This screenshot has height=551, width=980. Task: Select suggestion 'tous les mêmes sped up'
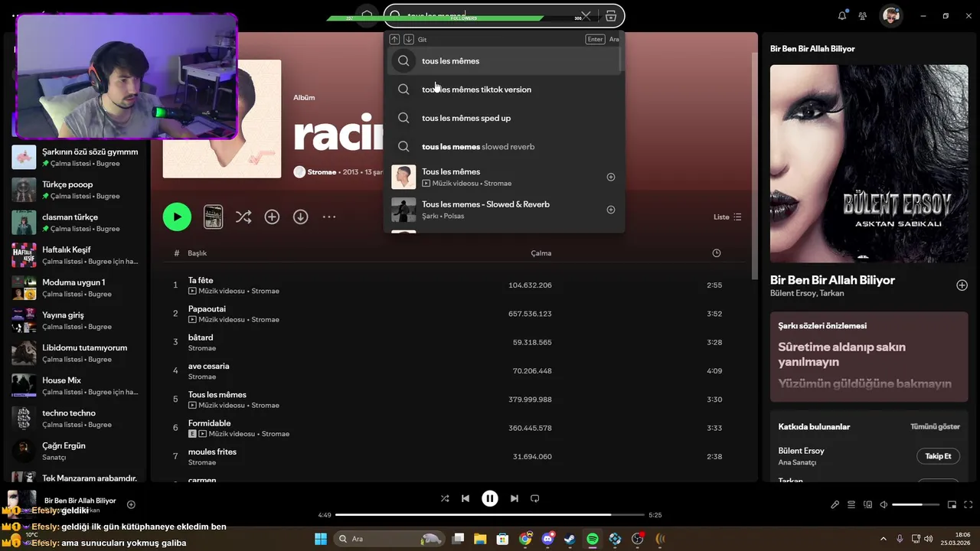point(505,118)
